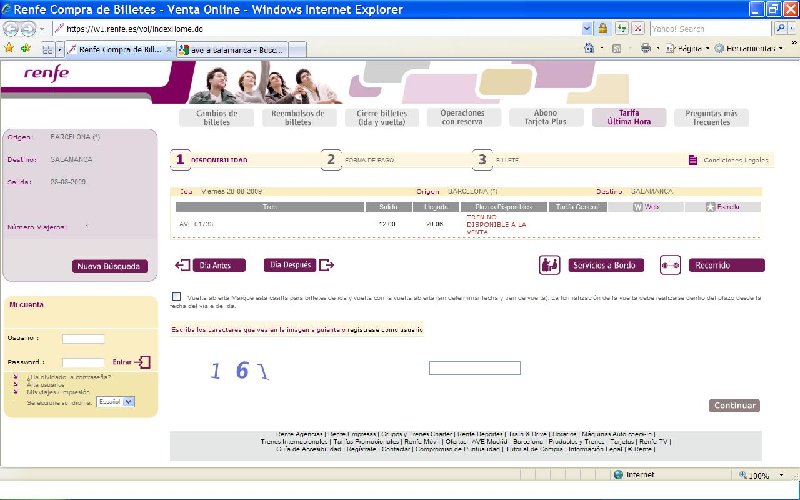Open the Herramientas menu
Image resolution: width=800 pixels, height=500 pixels.
(748, 48)
